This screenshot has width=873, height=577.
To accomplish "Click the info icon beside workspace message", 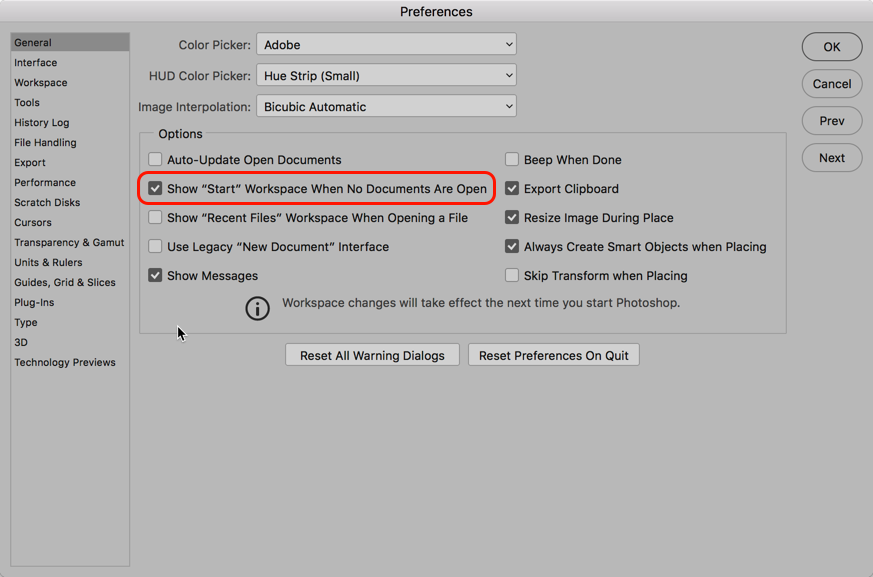I will pos(257,307).
